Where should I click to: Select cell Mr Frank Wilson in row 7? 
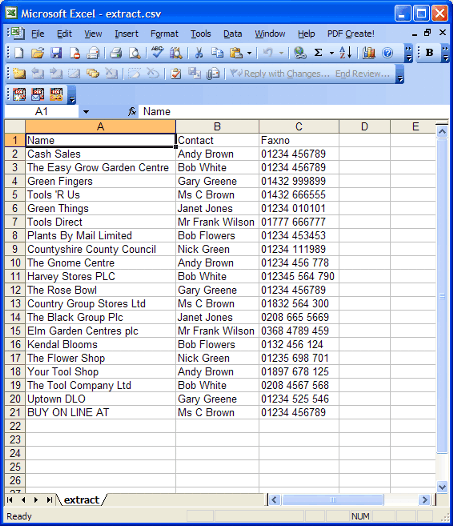(217, 222)
